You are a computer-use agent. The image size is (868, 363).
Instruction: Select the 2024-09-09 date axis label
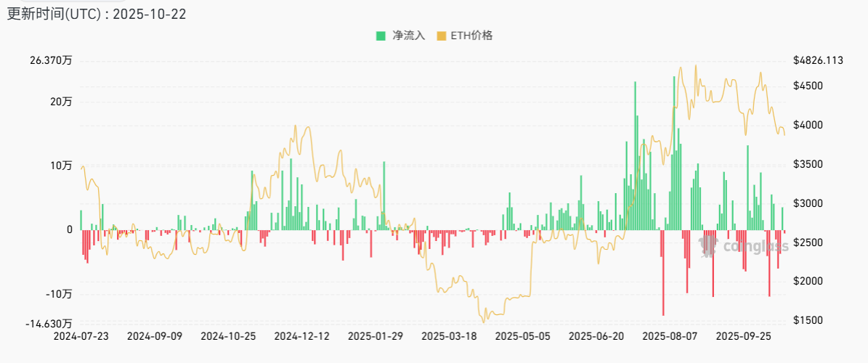coord(154,337)
